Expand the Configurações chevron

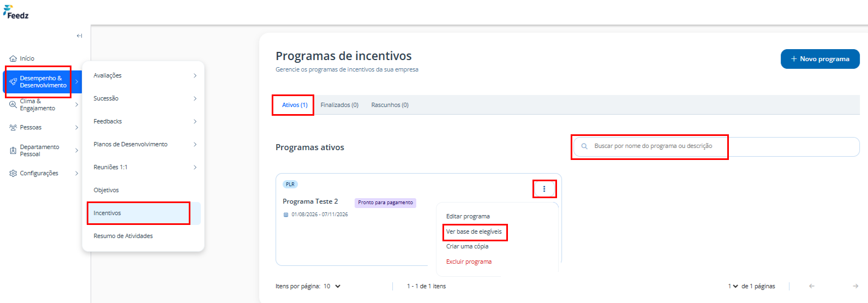pyautogui.click(x=77, y=173)
